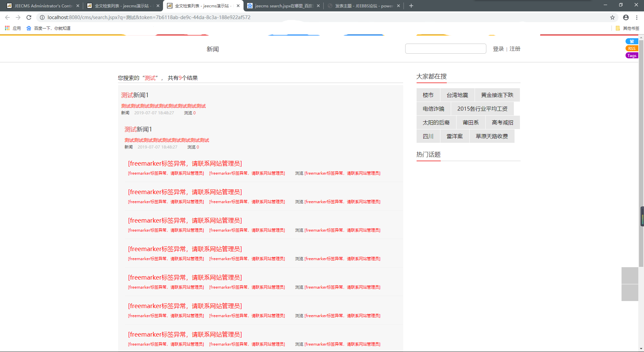This screenshot has height=352, width=644.
Task: Close the active 全文检索列表 tab
Action: [x=238, y=6]
